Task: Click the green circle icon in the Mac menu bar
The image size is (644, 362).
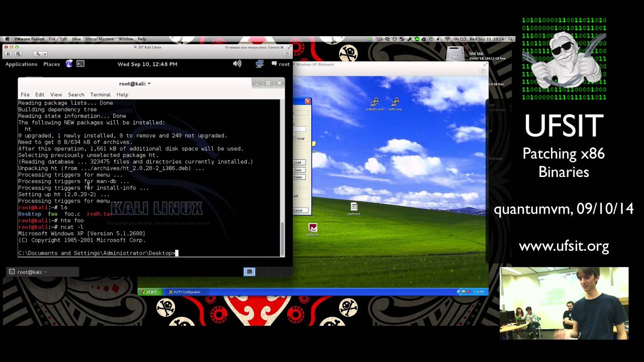Action: tap(417, 39)
